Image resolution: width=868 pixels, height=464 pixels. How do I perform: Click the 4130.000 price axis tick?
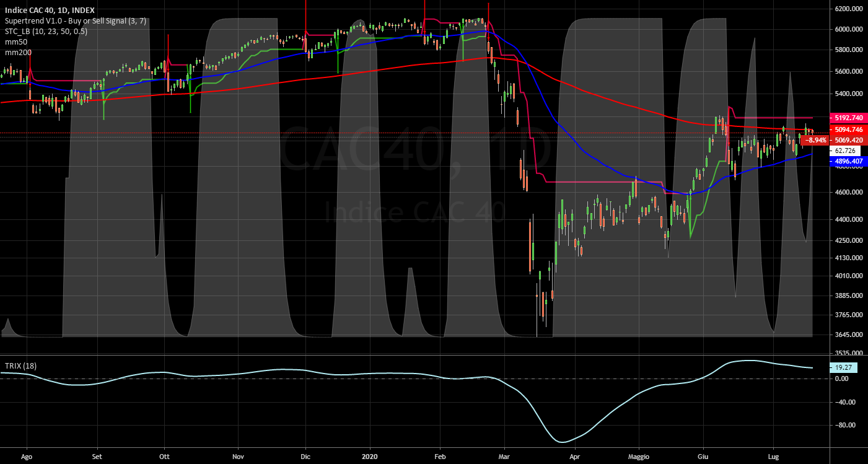coord(849,258)
